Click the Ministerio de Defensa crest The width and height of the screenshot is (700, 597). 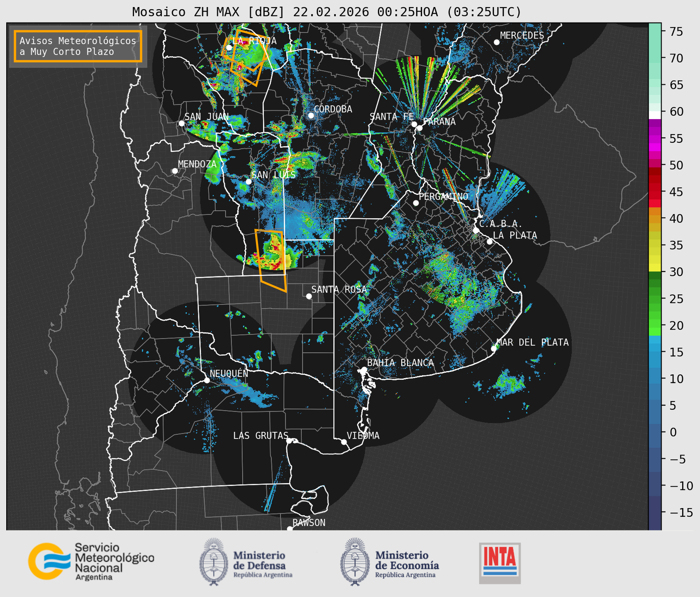tap(214, 562)
